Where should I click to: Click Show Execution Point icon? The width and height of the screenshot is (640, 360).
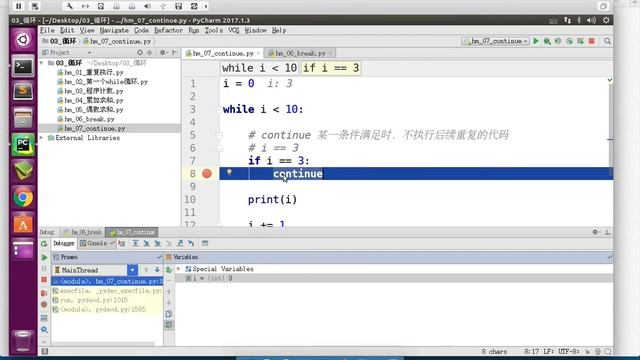[x=122, y=243]
